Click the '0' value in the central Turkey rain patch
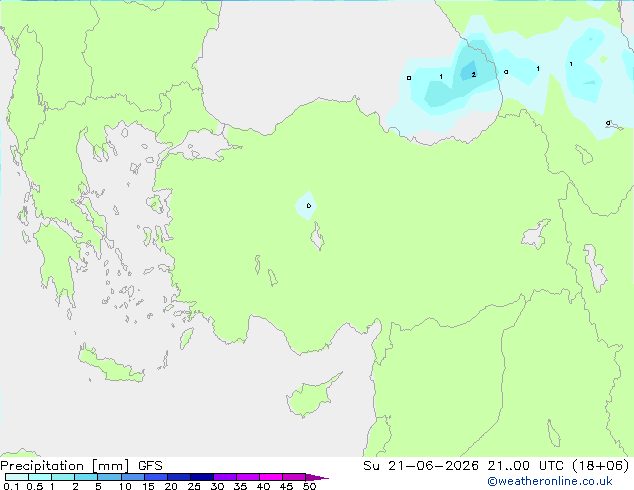Image resolution: width=634 pixels, height=490 pixels. point(309,206)
